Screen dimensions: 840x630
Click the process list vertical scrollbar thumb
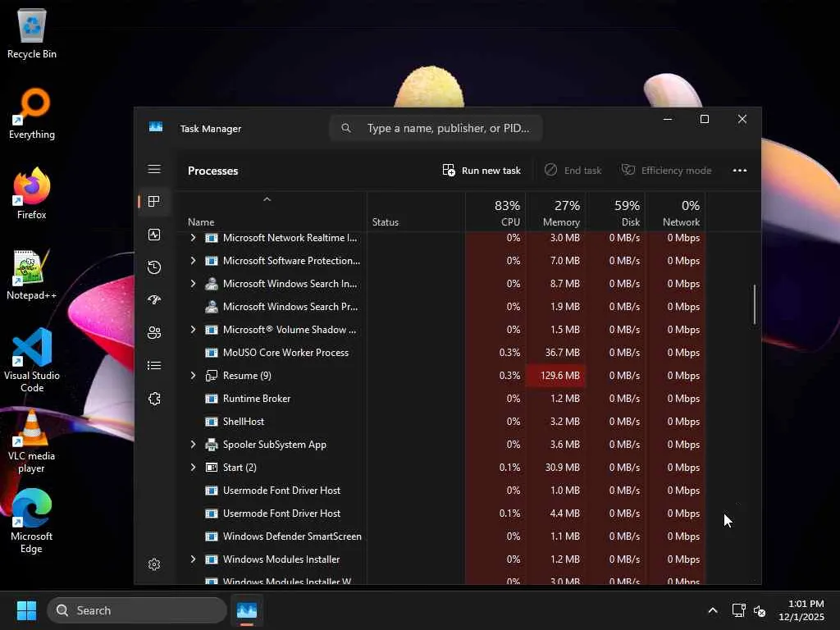(x=755, y=304)
